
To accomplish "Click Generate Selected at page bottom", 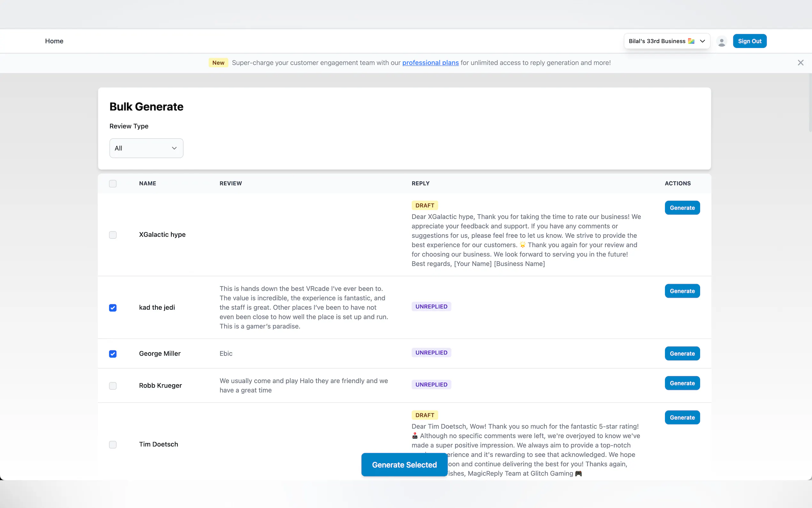I will pos(403,465).
